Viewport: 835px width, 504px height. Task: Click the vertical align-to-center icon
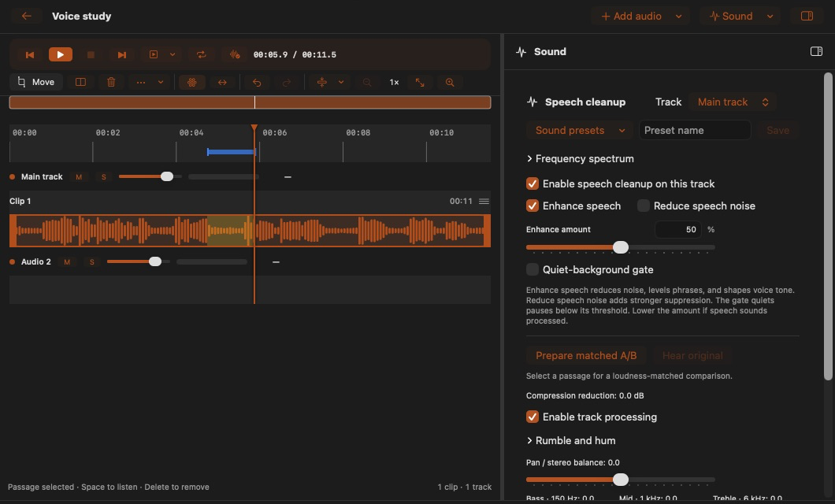(321, 82)
